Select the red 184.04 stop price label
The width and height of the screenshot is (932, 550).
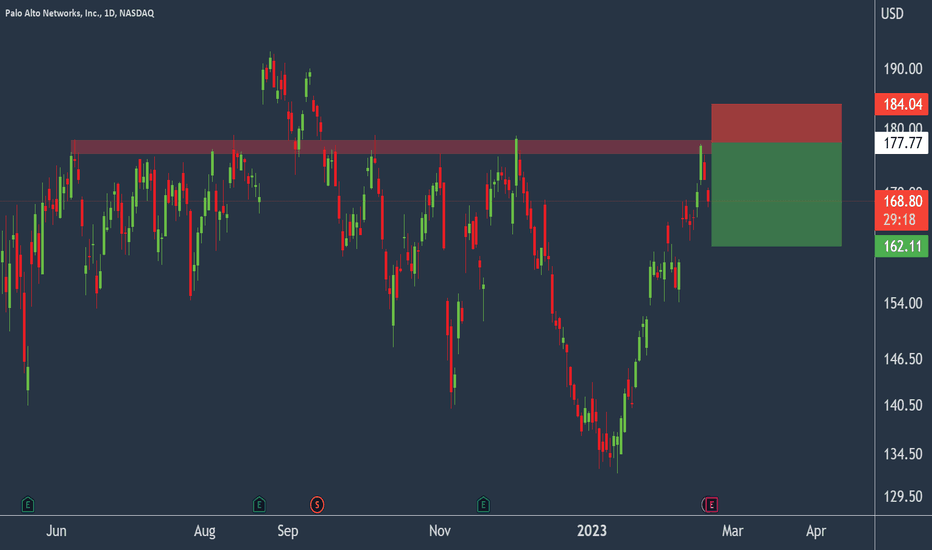(x=902, y=105)
